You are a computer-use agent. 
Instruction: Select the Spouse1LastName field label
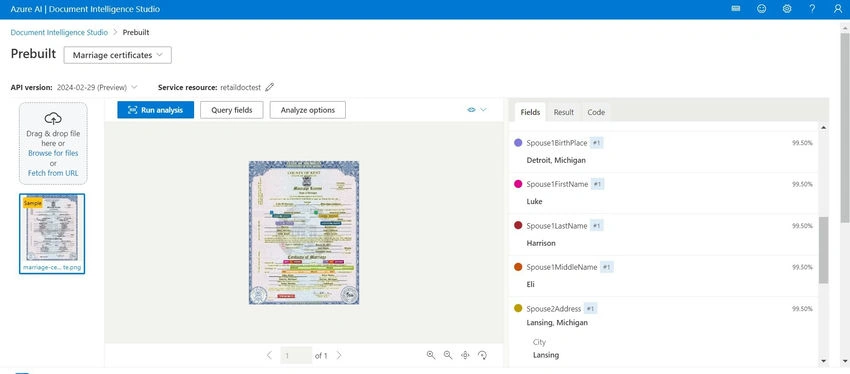tap(557, 226)
